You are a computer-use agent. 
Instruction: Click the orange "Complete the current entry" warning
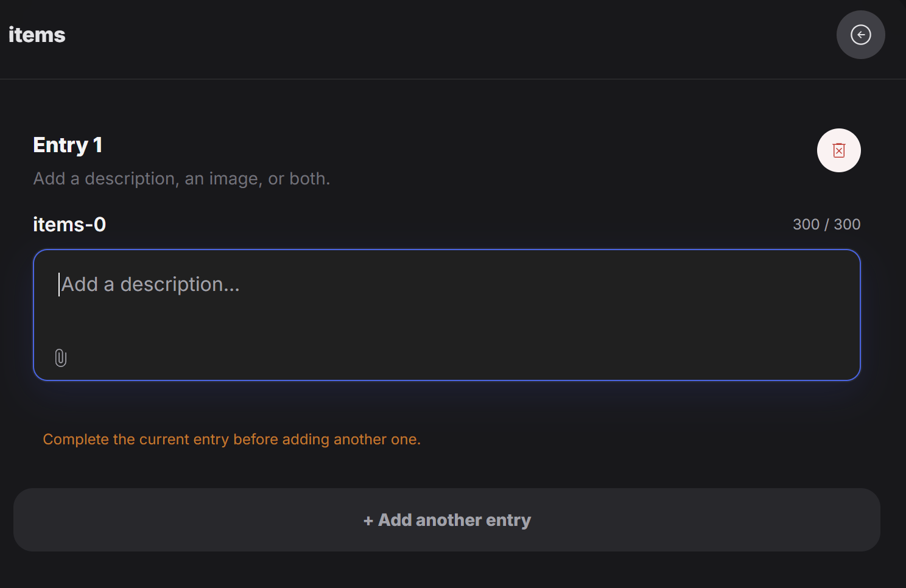pos(231,439)
